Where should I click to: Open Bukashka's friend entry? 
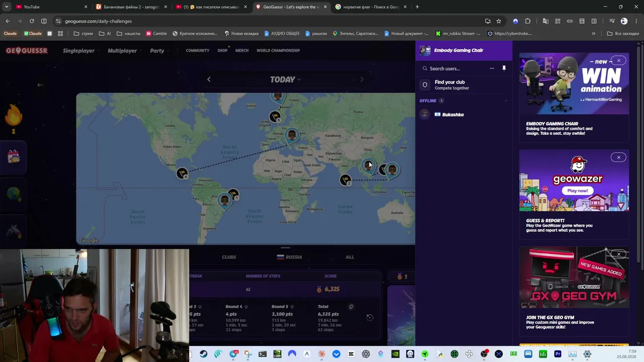[x=464, y=115]
